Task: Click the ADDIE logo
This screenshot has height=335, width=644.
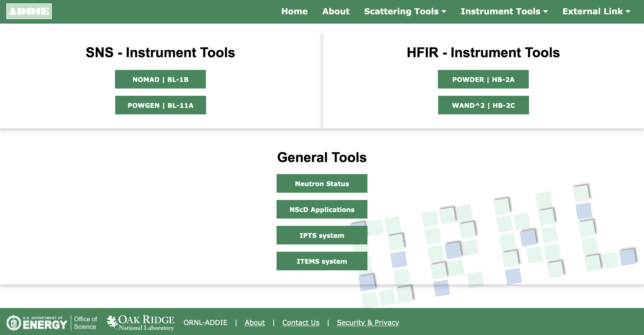Action: (x=29, y=11)
